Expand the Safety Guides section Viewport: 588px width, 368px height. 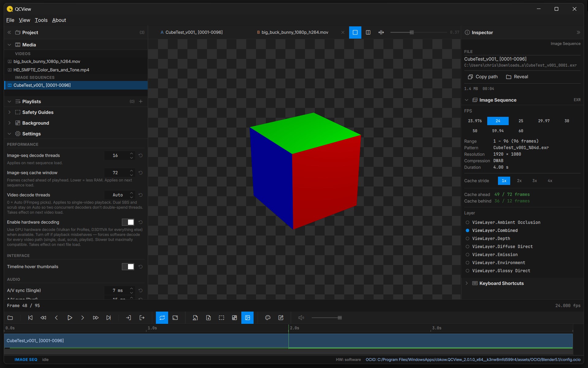(9, 112)
